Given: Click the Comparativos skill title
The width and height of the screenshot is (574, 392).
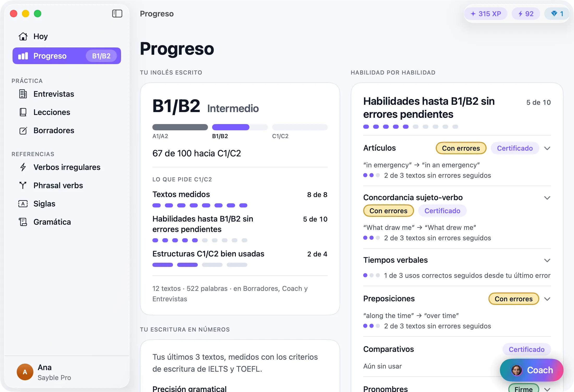Looking at the screenshot, I should click(x=388, y=349).
